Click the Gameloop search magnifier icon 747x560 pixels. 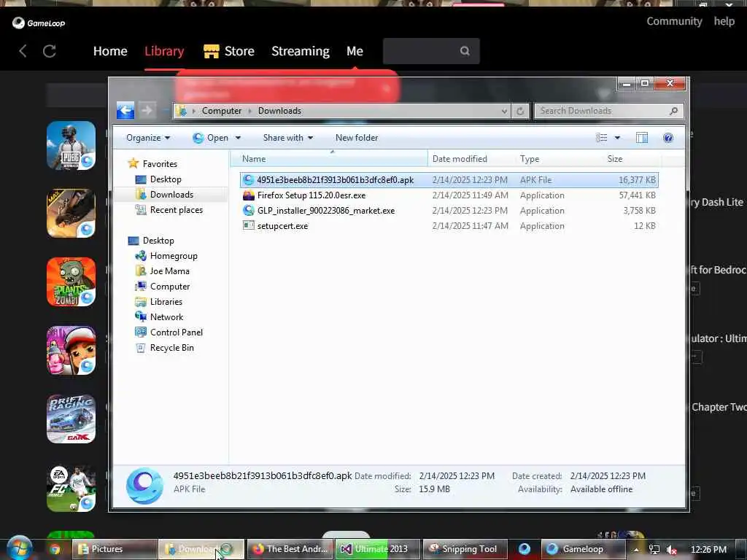(465, 51)
